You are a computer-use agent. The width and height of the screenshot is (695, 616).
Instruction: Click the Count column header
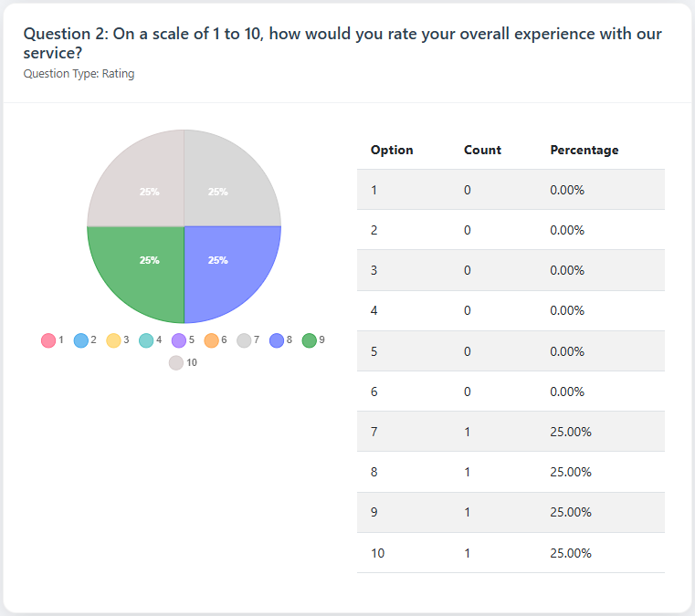pos(482,150)
